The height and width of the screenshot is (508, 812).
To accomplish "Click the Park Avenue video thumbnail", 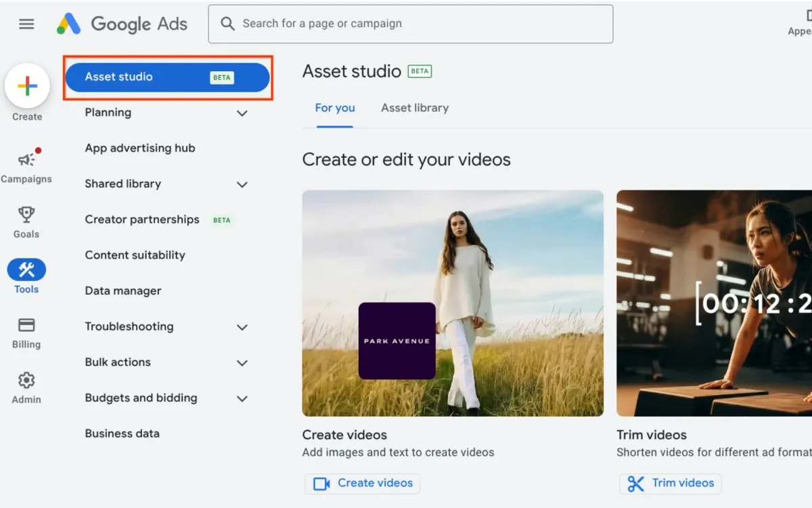I will click(452, 303).
